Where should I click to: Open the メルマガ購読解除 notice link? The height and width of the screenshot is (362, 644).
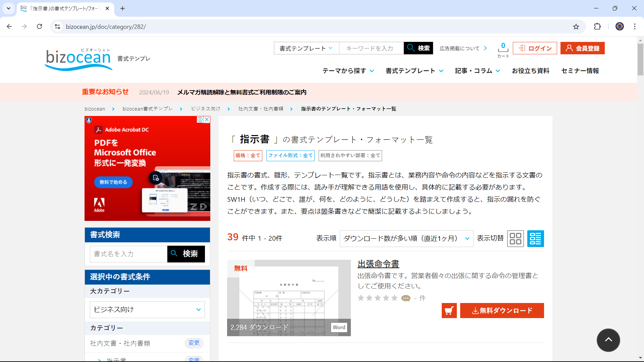(242, 92)
